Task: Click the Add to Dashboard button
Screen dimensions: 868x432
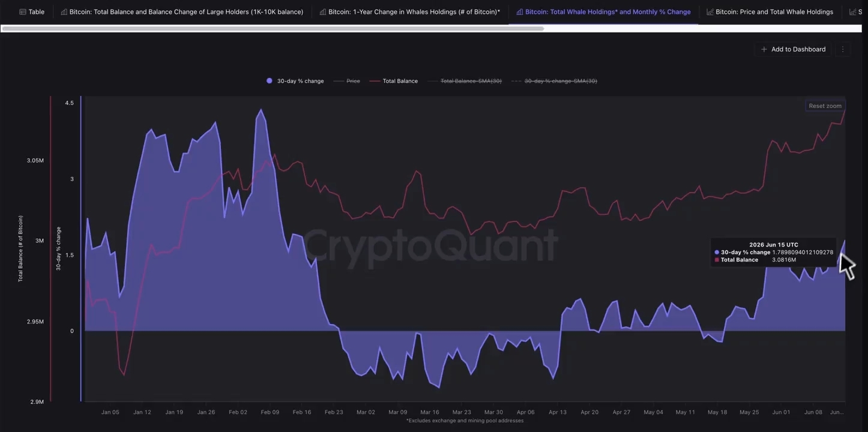Action: click(792, 49)
